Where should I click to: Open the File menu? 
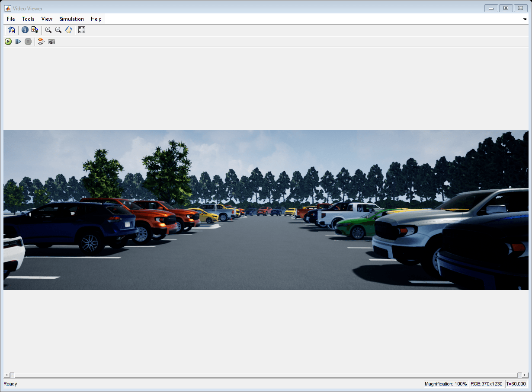pyautogui.click(x=11, y=19)
